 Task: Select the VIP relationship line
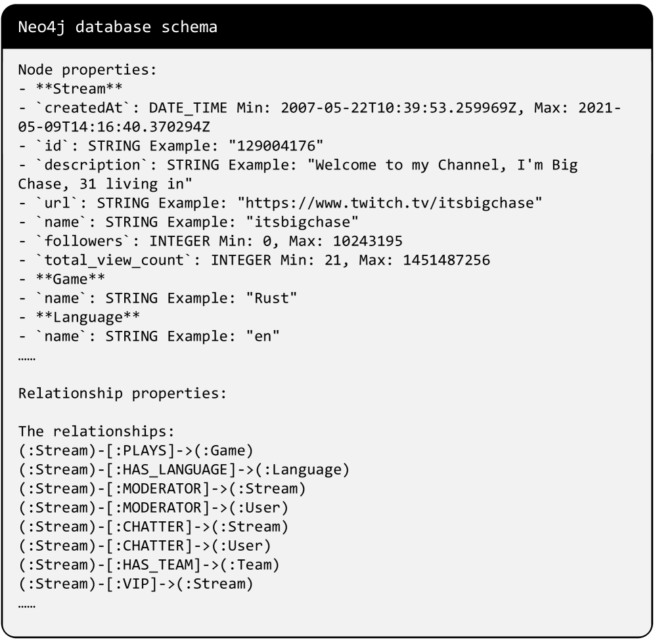click(135, 584)
